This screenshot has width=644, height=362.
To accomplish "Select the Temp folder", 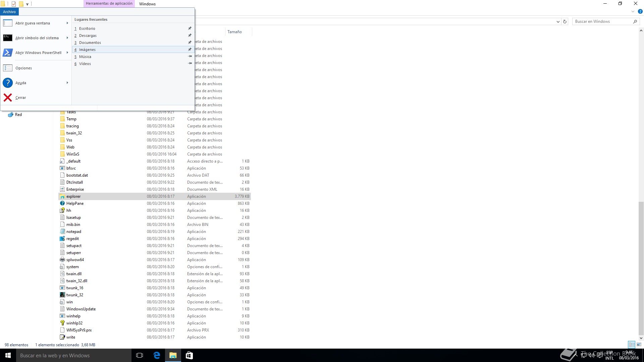I will (155, 119).
